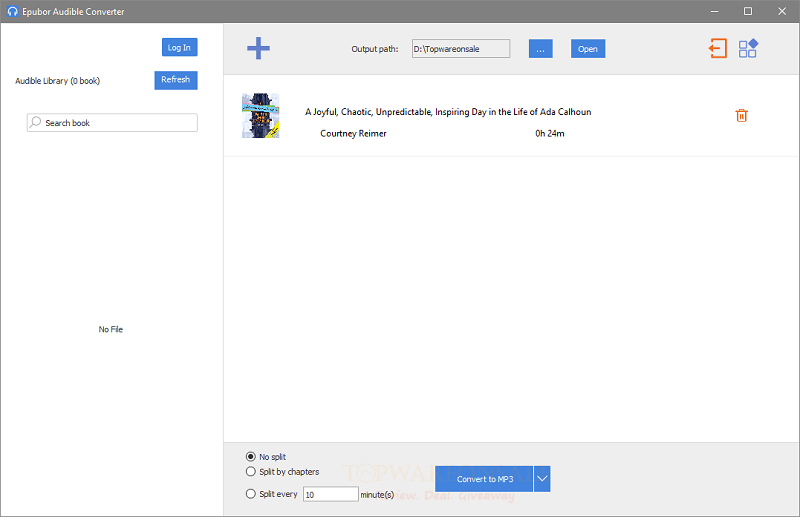
Task: Select the Split every minutes option
Action: (x=251, y=494)
